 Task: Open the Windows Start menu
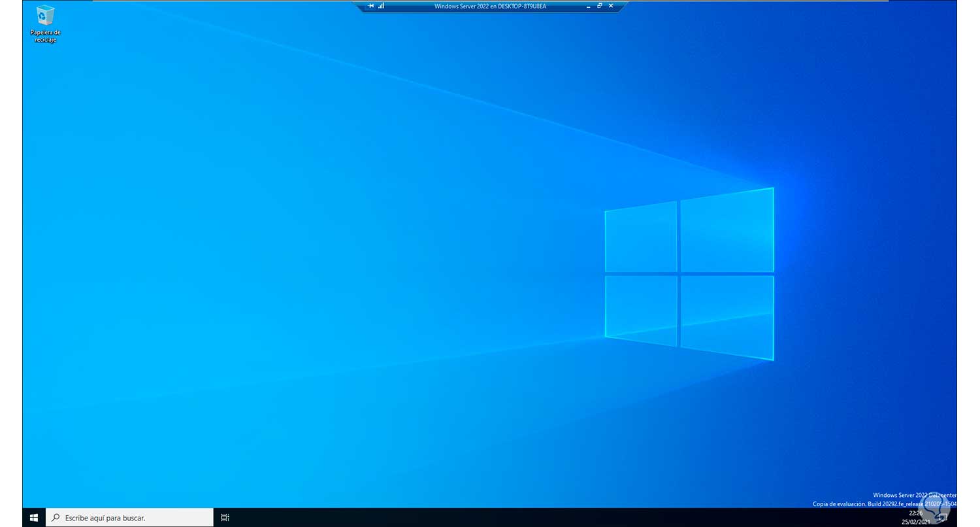click(34, 518)
